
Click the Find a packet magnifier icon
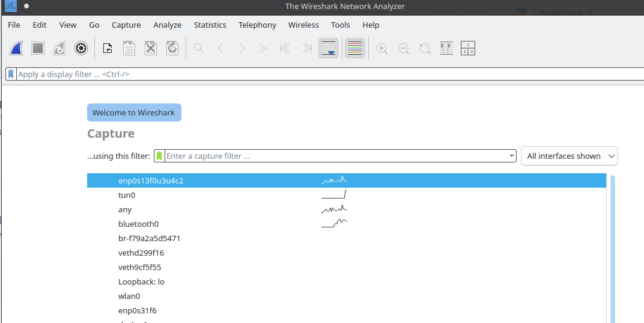[x=199, y=49]
